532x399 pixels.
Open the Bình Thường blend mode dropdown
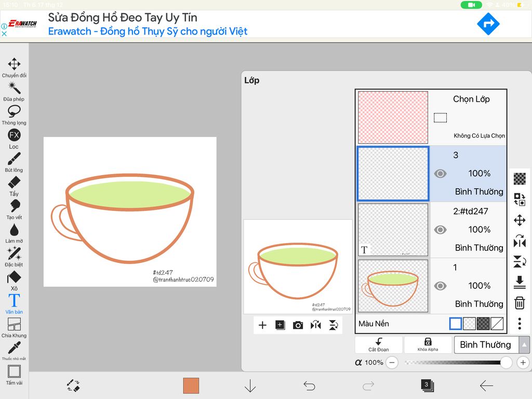pos(486,345)
